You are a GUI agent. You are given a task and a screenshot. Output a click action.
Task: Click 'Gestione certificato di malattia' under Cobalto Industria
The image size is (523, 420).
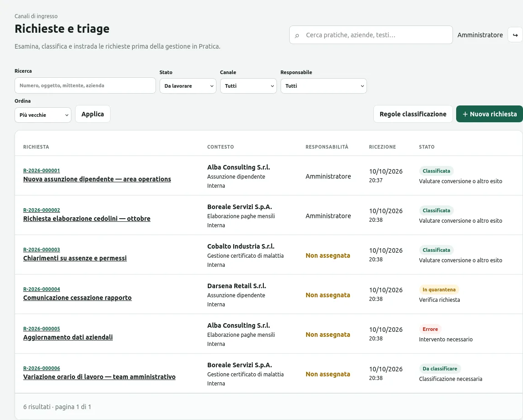click(246, 255)
